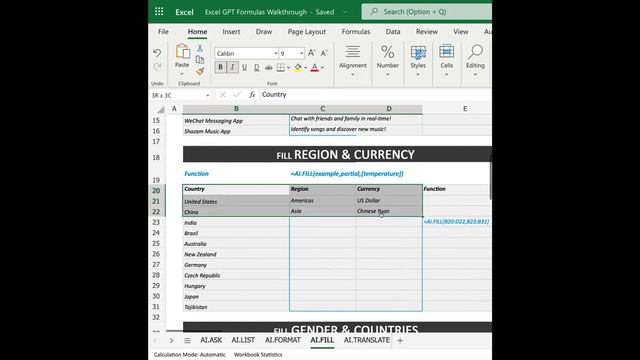Open the Styles ribbon group

(x=418, y=60)
